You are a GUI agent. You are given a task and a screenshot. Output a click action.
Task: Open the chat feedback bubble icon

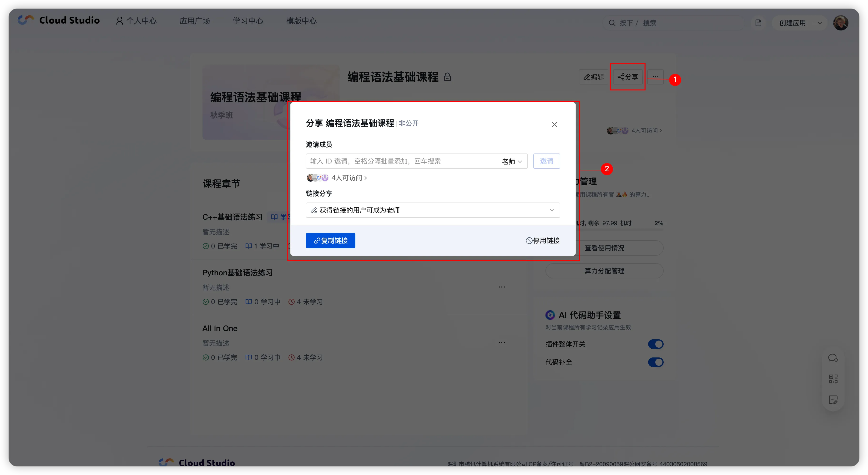833,358
